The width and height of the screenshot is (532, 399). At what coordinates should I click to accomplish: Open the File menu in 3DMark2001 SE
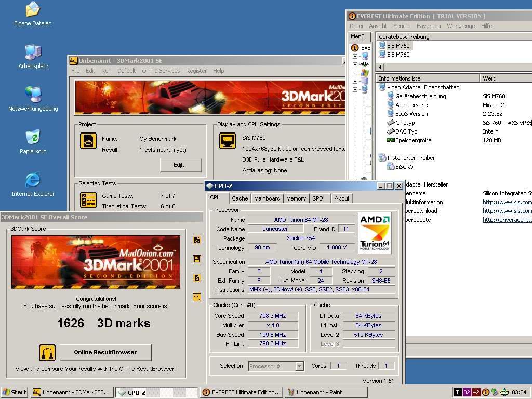tap(75, 71)
